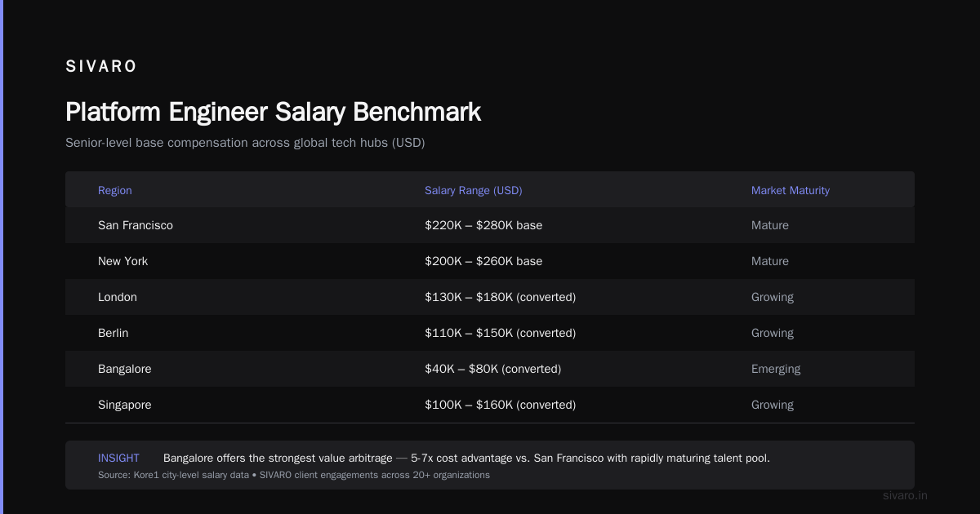The height and width of the screenshot is (514, 980).
Task: Click the Emerging value in Bangalore row
Action: 776,369
